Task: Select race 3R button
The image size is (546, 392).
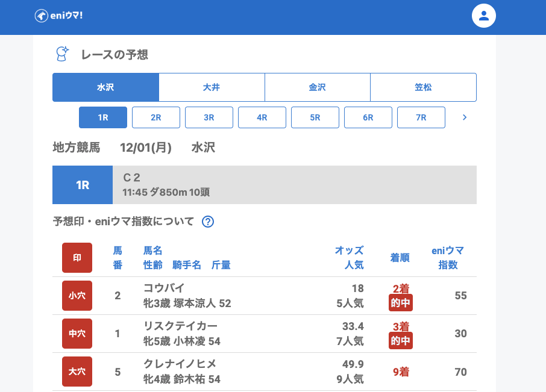Action: click(x=209, y=117)
